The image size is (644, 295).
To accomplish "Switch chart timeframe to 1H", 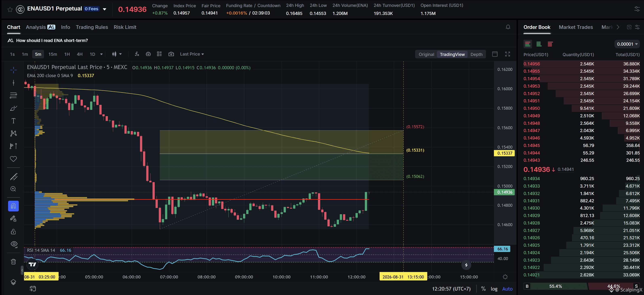I will (x=67, y=54).
